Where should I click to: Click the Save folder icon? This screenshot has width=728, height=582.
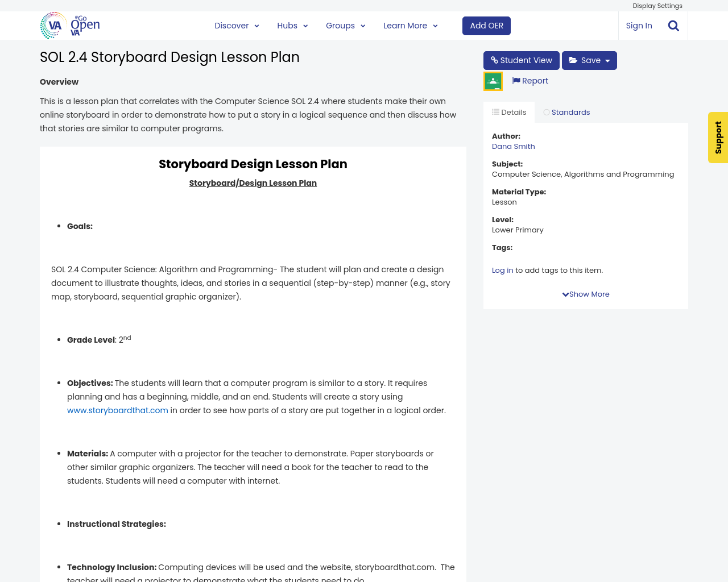point(574,59)
